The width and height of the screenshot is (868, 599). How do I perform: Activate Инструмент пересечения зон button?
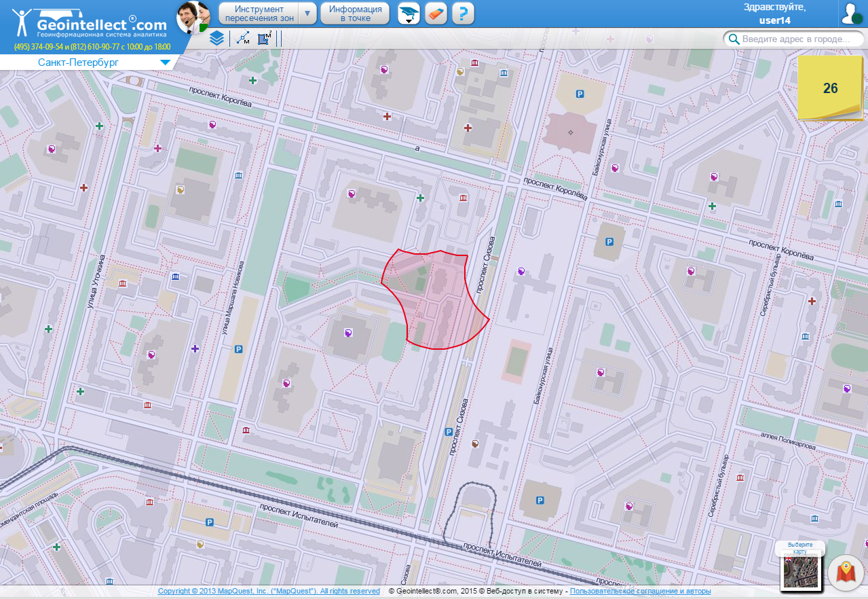tap(259, 13)
